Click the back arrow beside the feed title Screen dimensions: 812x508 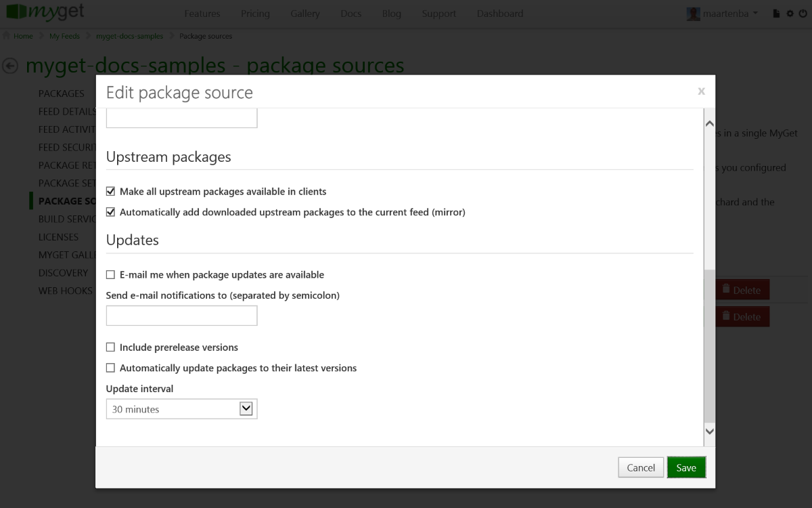tap(10, 66)
